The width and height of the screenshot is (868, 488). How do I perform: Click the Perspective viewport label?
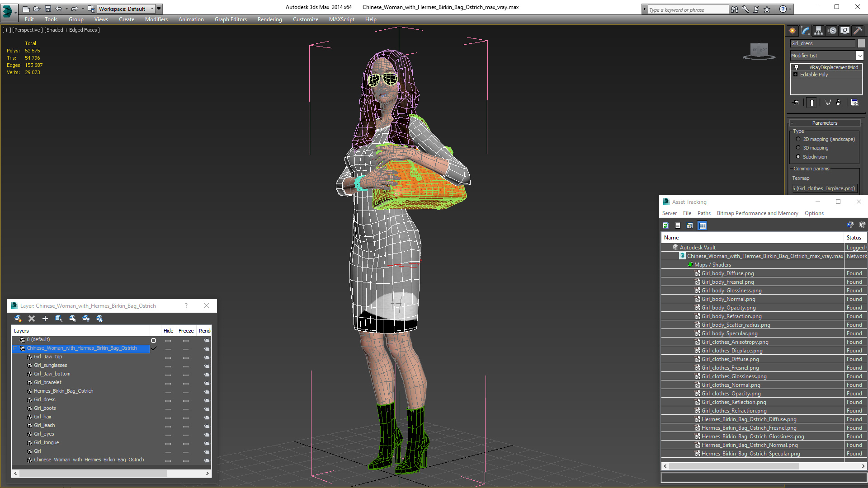(x=28, y=30)
